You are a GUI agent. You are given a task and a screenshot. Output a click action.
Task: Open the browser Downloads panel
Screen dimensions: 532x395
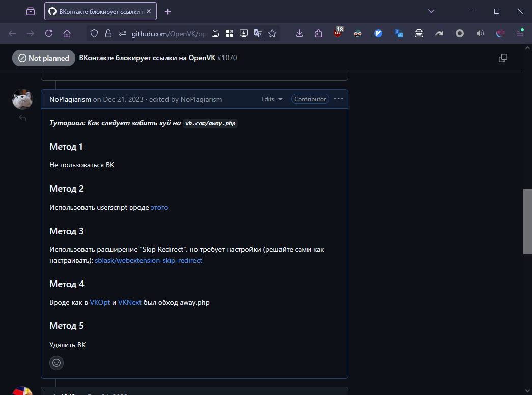coord(299,33)
